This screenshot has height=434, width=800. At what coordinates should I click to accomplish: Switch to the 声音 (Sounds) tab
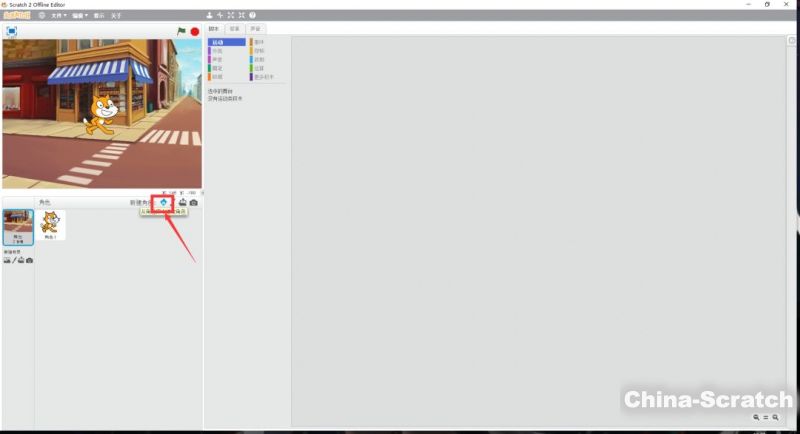point(257,30)
